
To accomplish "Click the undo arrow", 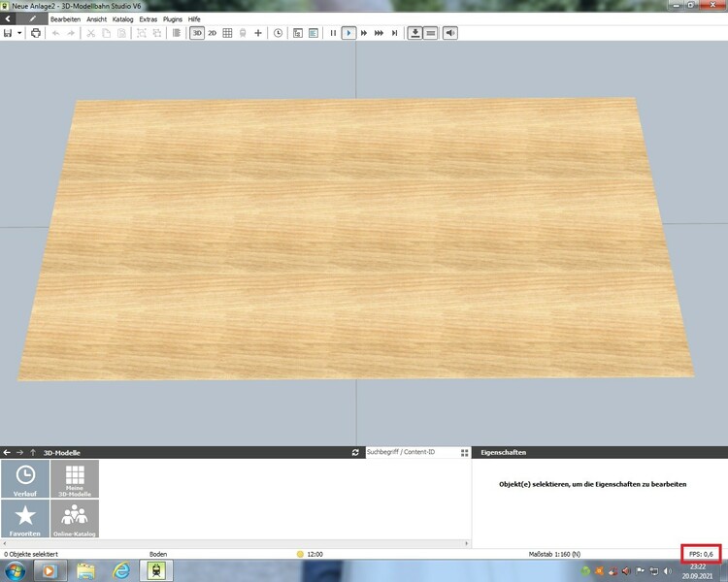I will click(55, 33).
